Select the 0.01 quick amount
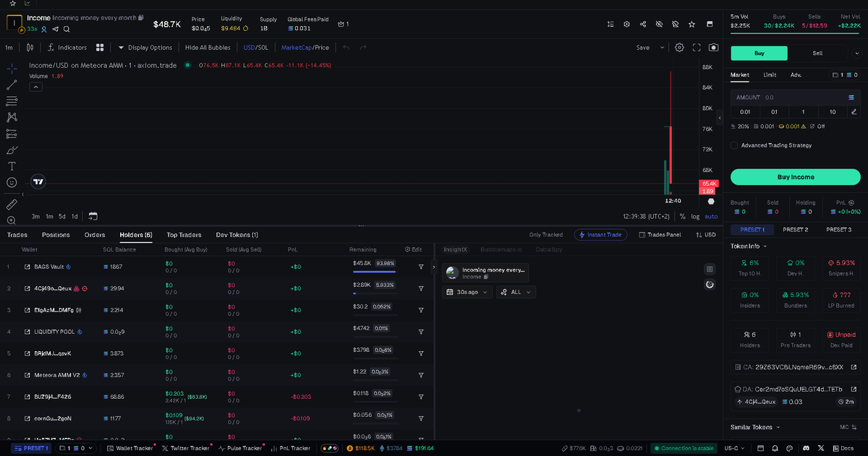Viewport: 868px width, 456px height. [745, 111]
